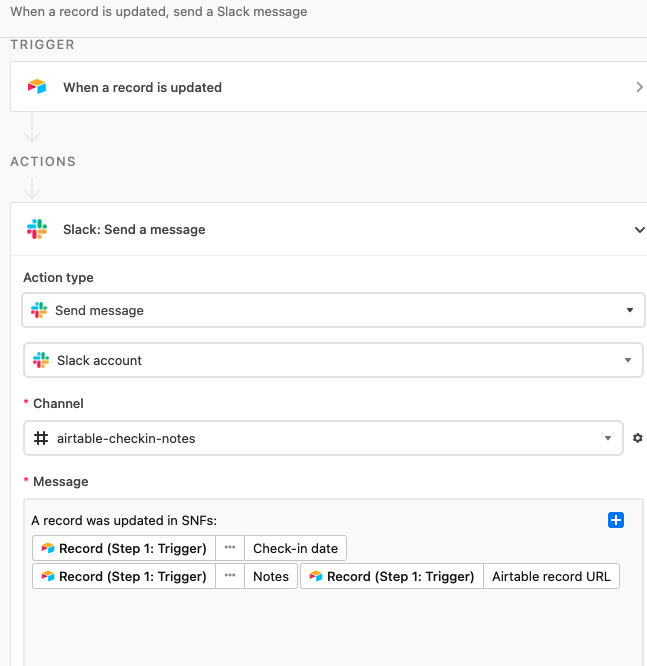Image resolution: width=647 pixels, height=666 pixels.
Task: Click the Notes field token
Action: pos(271,576)
